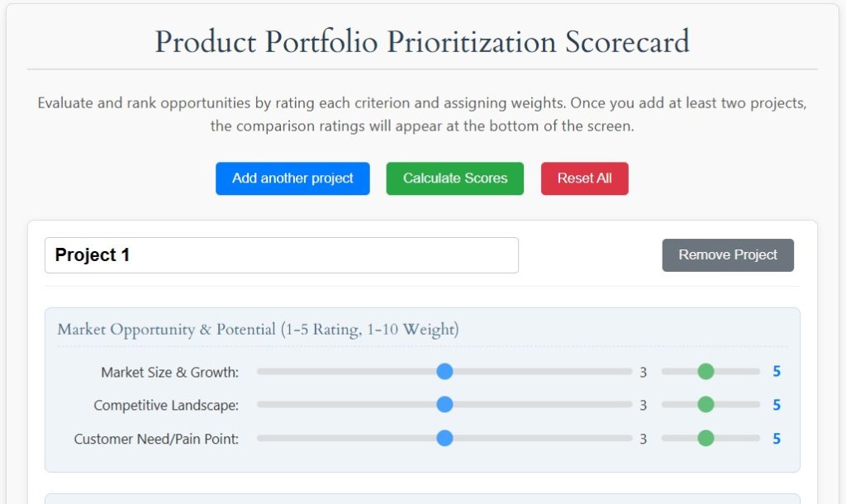Click the Market Size & Growth label

point(169,373)
